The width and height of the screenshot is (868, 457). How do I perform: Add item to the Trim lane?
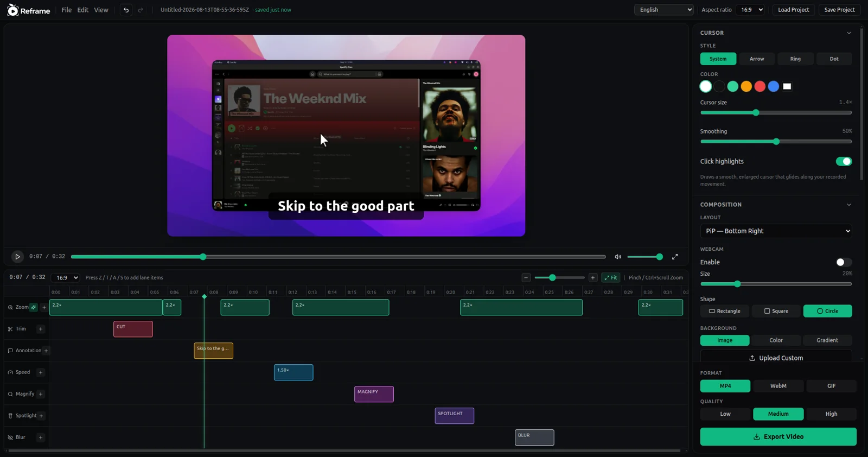click(41, 329)
